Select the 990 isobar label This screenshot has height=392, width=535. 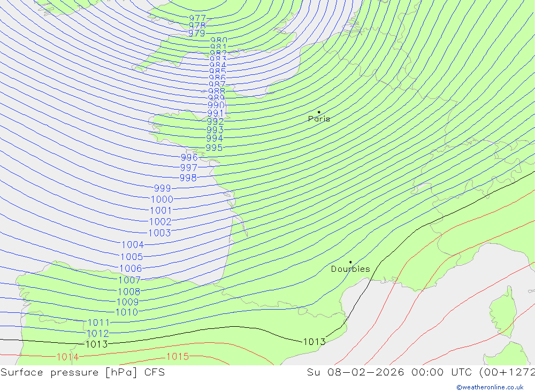pyautogui.click(x=216, y=105)
